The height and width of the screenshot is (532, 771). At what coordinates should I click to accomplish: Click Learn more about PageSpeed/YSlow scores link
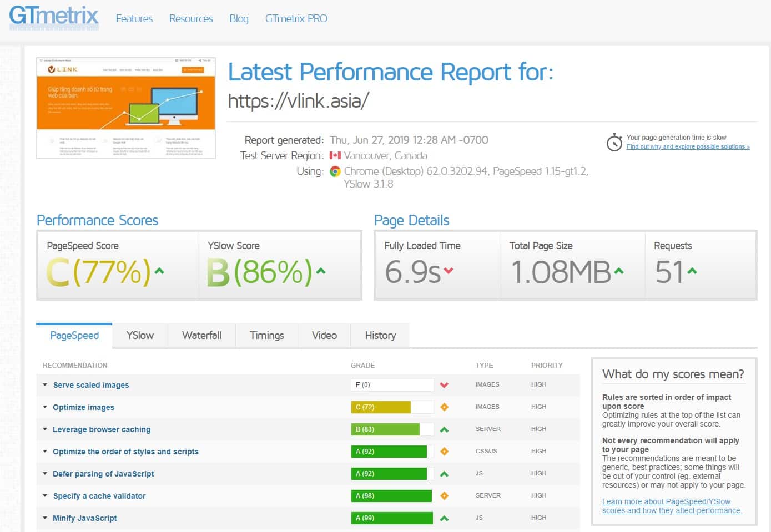click(672, 506)
